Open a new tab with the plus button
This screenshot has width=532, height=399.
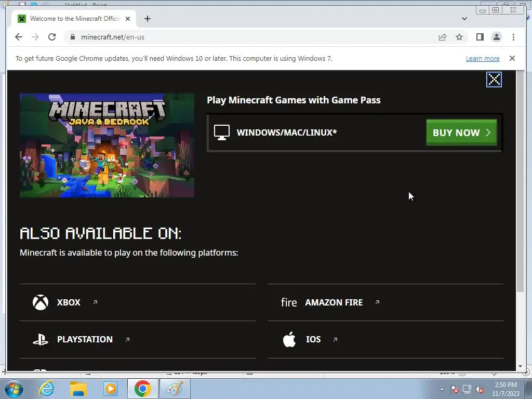(147, 19)
